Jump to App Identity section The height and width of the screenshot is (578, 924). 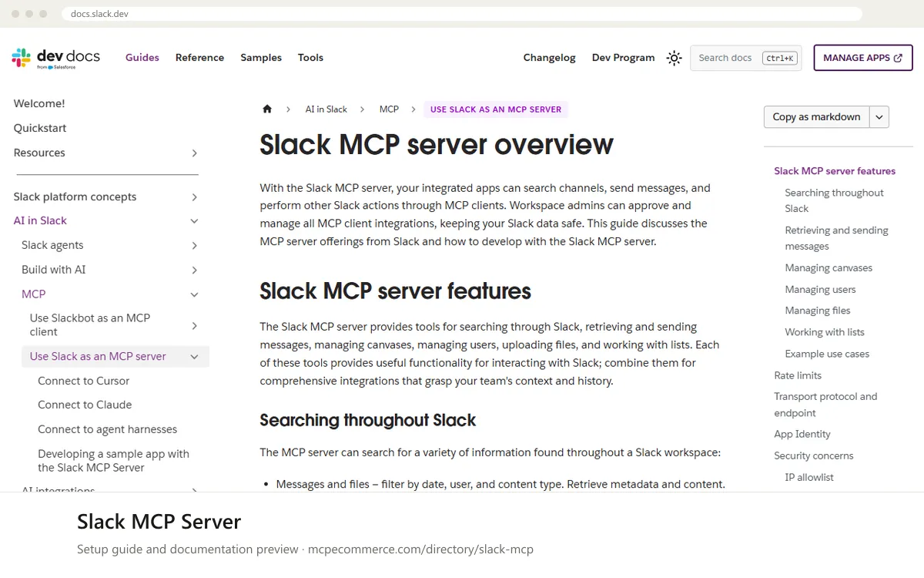click(802, 434)
